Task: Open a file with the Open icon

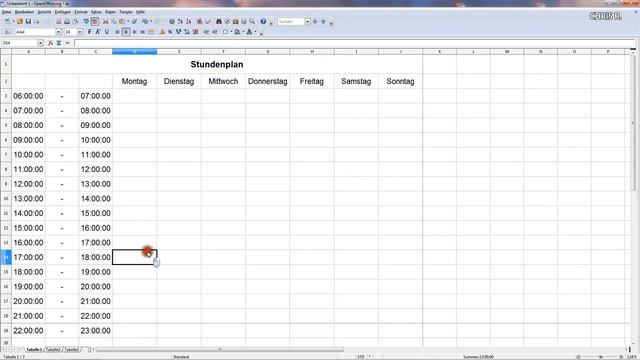Action: coord(20,21)
